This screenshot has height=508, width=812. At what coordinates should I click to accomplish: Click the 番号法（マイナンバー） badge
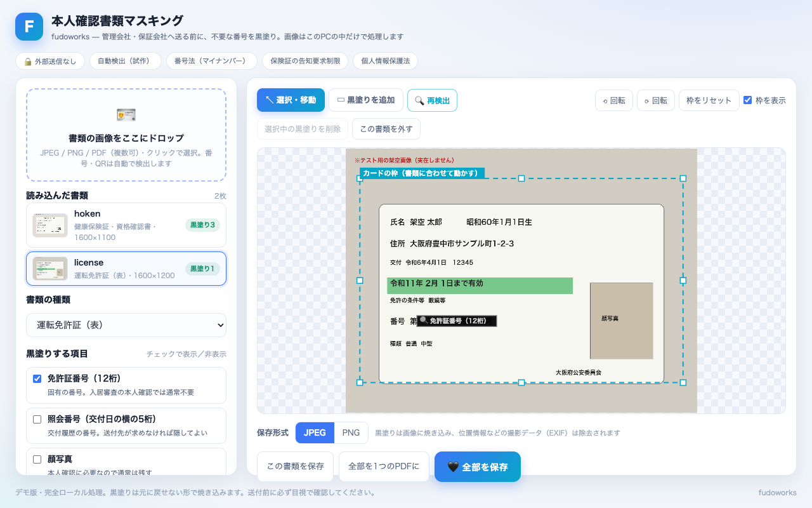[x=212, y=61]
